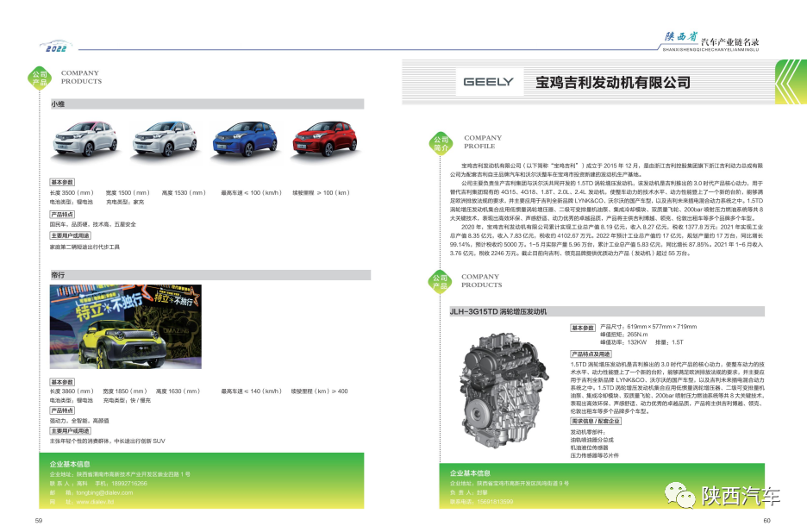Click the 产品尺寸 619mm×577mm×719mm spec
This screenshot has width=807, height=532.
pos(648,327)
